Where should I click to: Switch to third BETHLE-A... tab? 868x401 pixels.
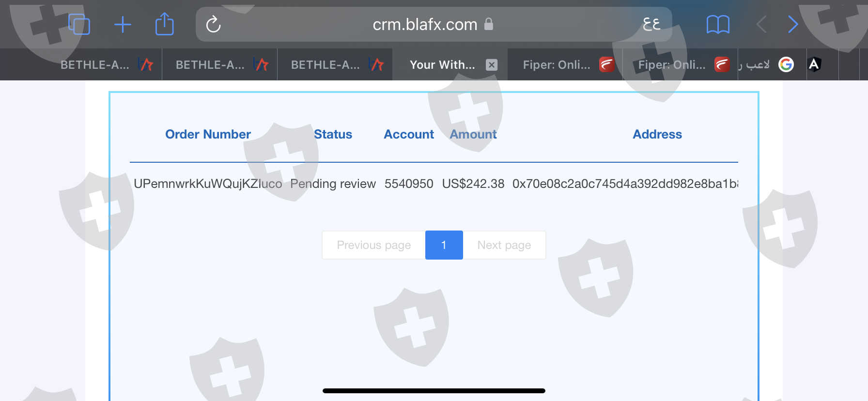(x=335, y=64)
